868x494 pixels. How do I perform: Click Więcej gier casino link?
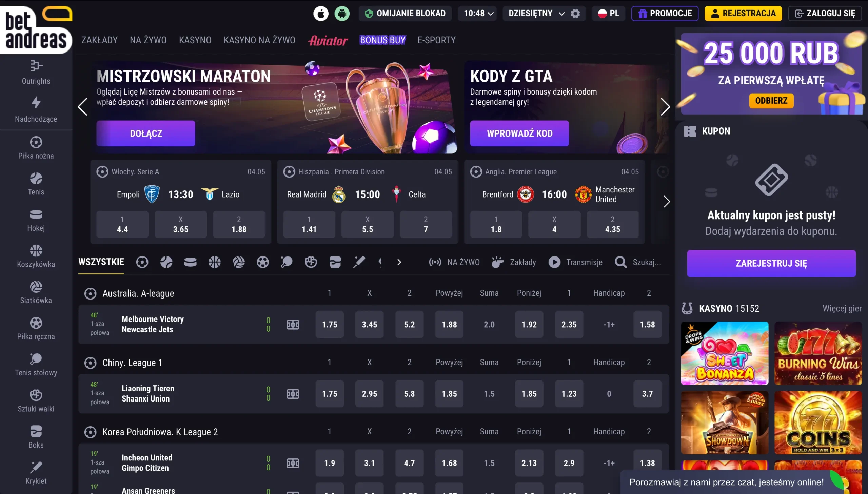842,308
